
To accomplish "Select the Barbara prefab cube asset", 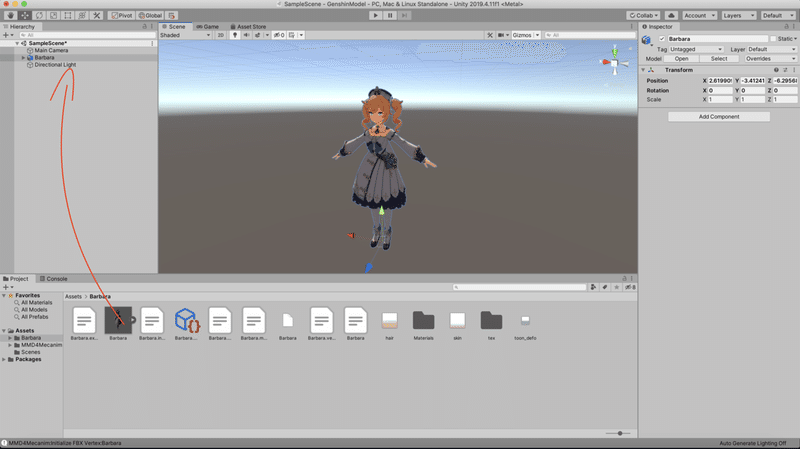I will coord(186,320).
